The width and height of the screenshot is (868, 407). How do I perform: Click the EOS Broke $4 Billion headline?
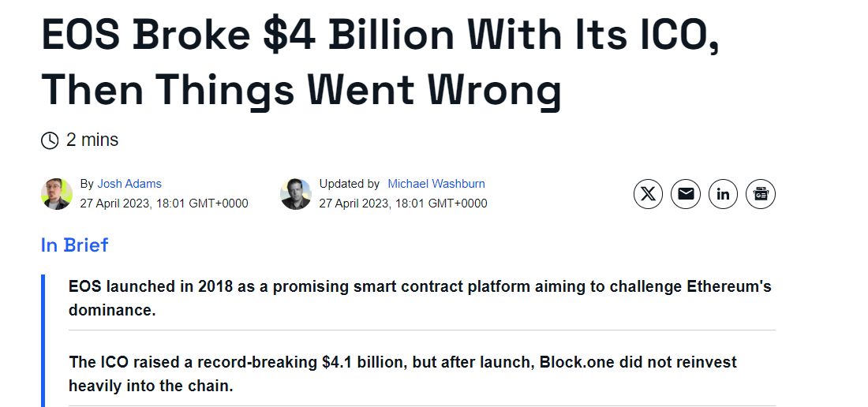point(380,62)
